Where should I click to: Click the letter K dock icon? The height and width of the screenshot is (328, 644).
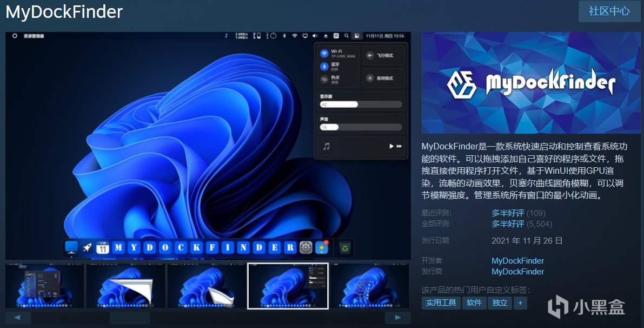pyautogui.click(x=196, y=247)
